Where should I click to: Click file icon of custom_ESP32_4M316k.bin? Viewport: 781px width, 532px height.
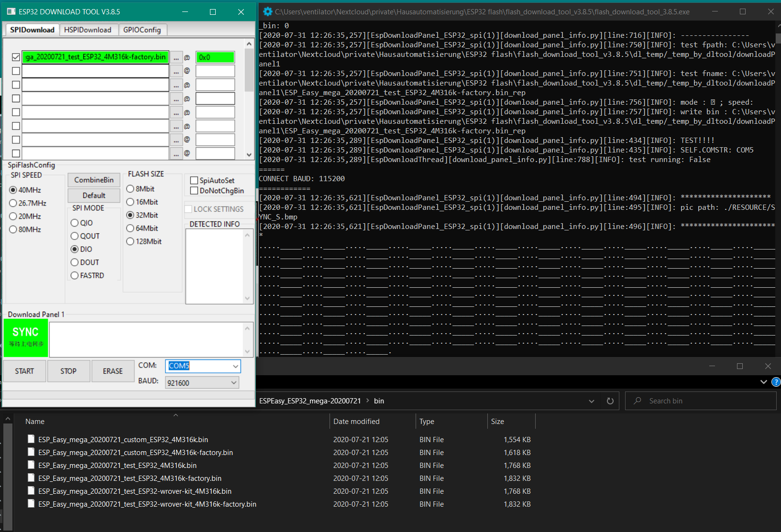click(x=31, y=439)
